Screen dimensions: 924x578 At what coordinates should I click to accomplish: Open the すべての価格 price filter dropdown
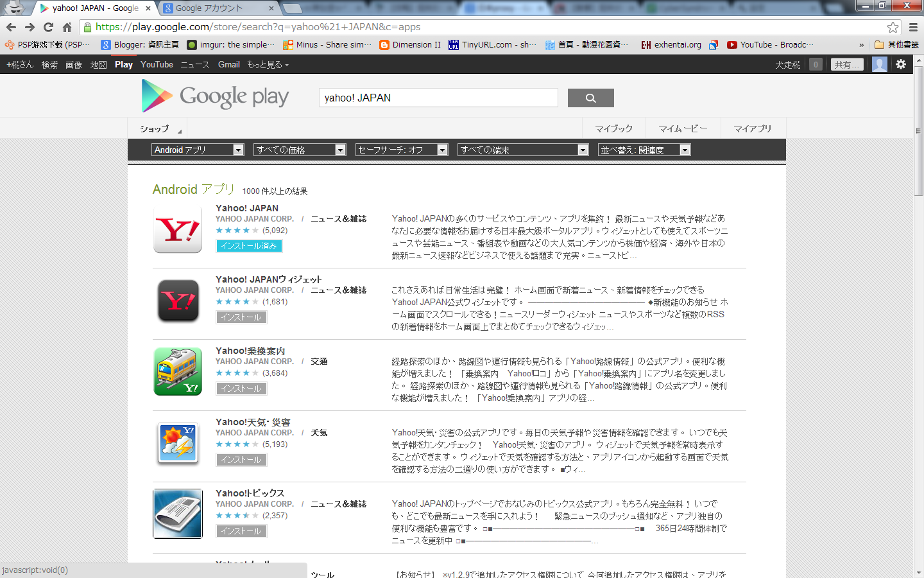pos(300,150)
